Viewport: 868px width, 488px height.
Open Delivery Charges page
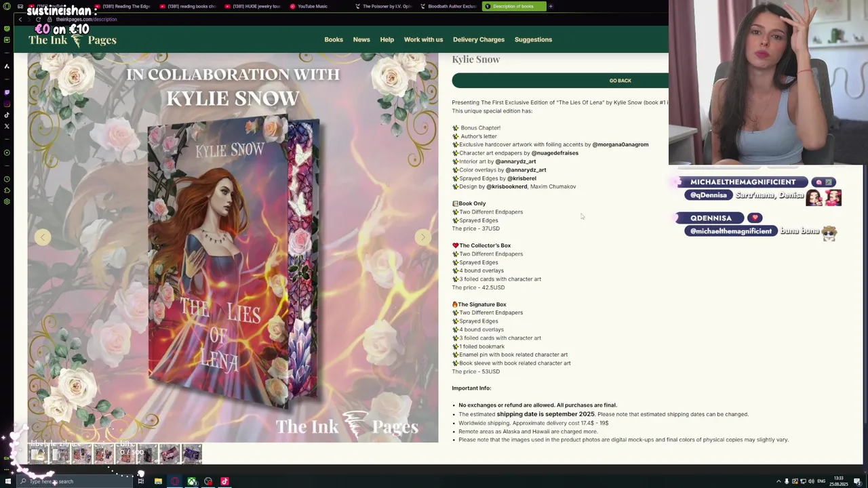479,40
